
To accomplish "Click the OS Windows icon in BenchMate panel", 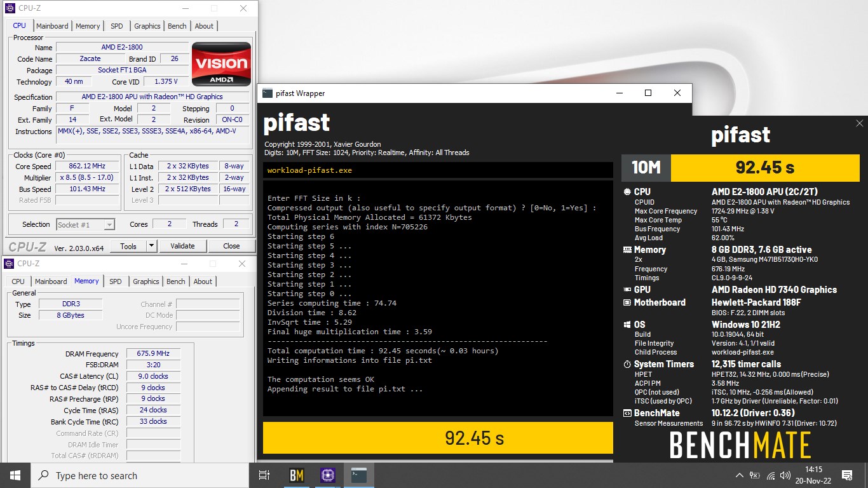I will tap(627, 325).
